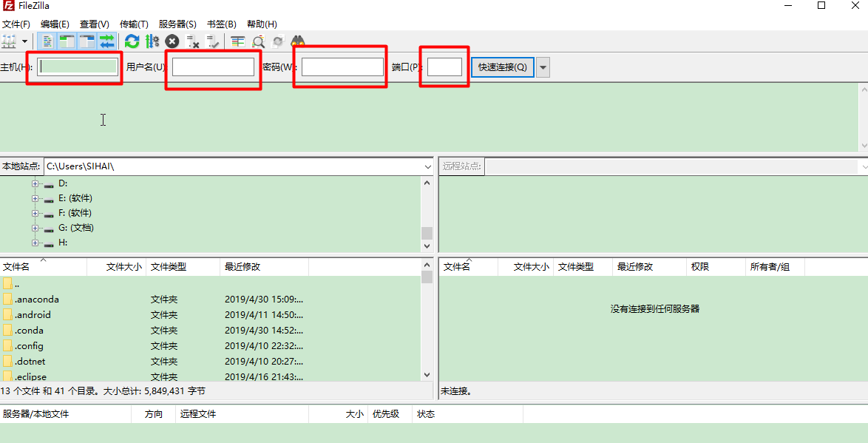Viewport: 868px width, 443px height.
Task: Toggle remote directory tree display
Action: 87,41
